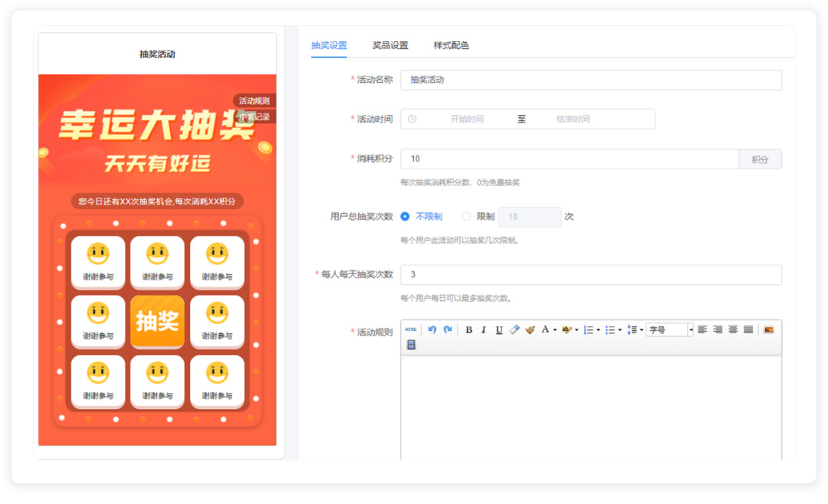Screen dimensions: 828x504
Task: Click the eraser clear-format icon
Action: (x=514, y=330)
